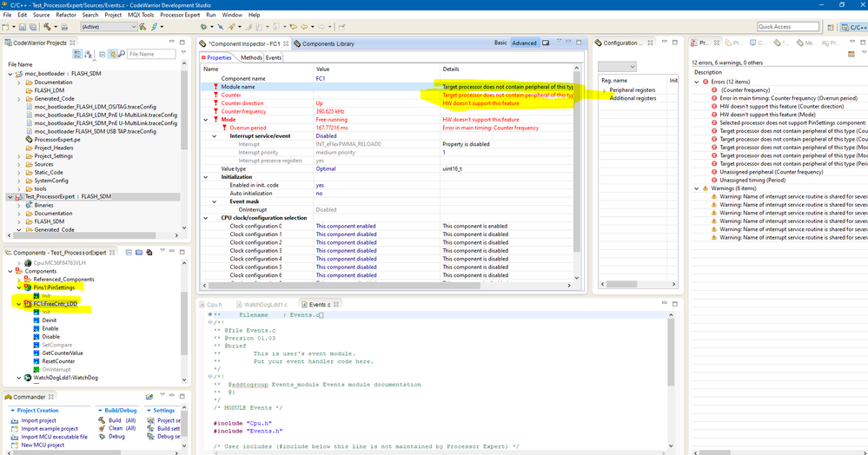
Task: Click the Save All toolbar icon
Action: [x=33, y=27]
